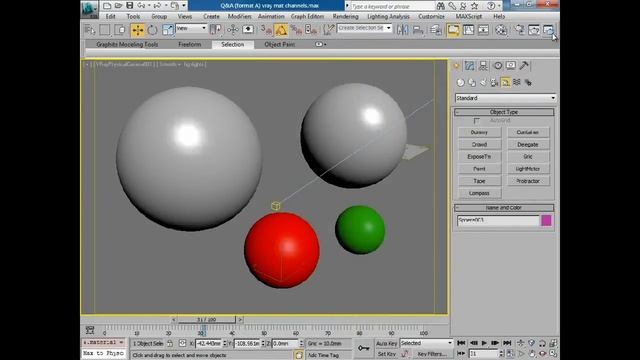
Task: Click the Tape helper button
Action: [479, 181]
